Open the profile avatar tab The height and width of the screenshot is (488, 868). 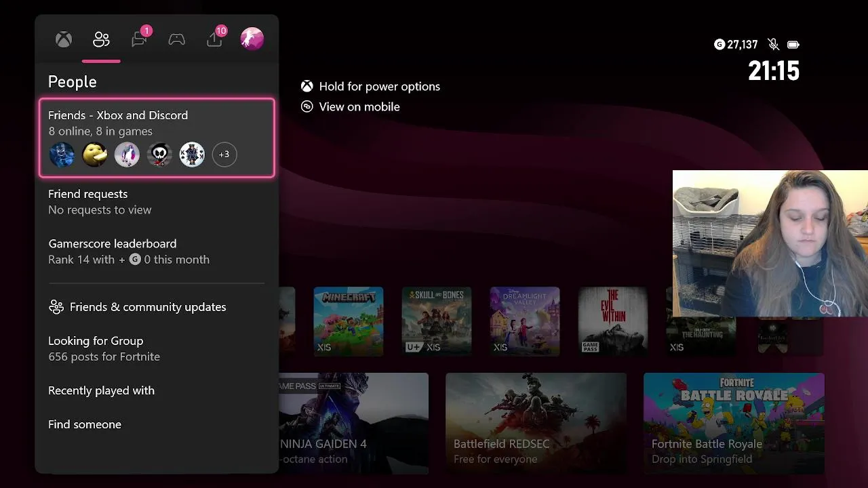252,39
